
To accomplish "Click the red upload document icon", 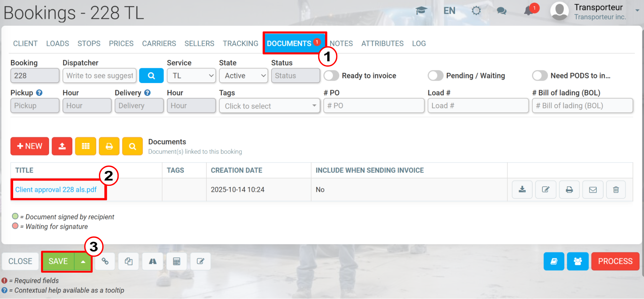I will pos(62,146).
